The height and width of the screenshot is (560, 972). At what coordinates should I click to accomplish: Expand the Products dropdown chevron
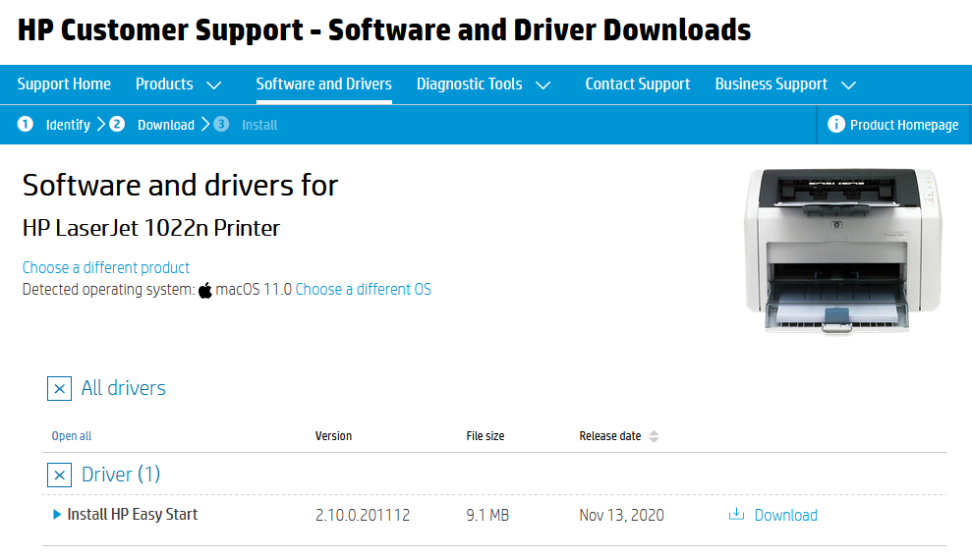(x=214, y=85)
